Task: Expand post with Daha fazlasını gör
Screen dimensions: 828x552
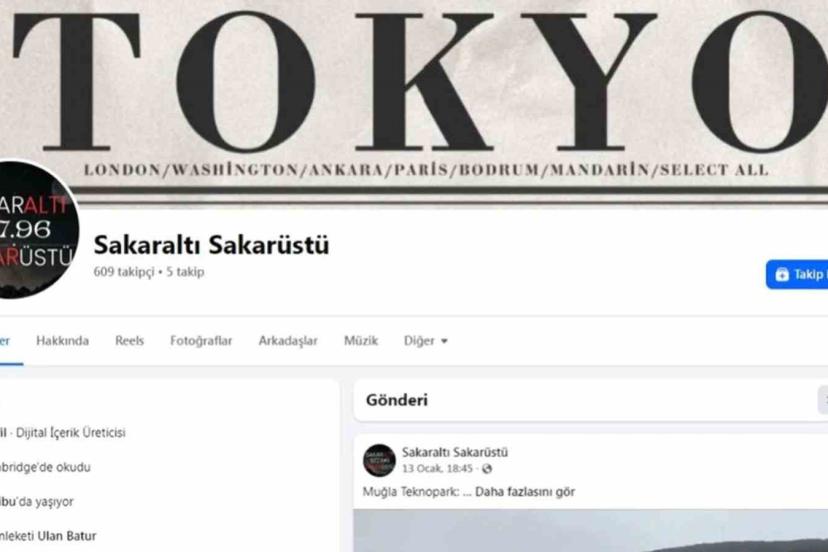Action: click(525, 492)
